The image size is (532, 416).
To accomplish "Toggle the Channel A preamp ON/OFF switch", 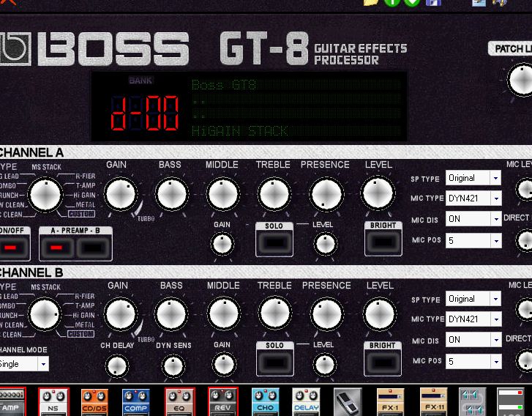I will pyautogui.click(x=12, y=248).
